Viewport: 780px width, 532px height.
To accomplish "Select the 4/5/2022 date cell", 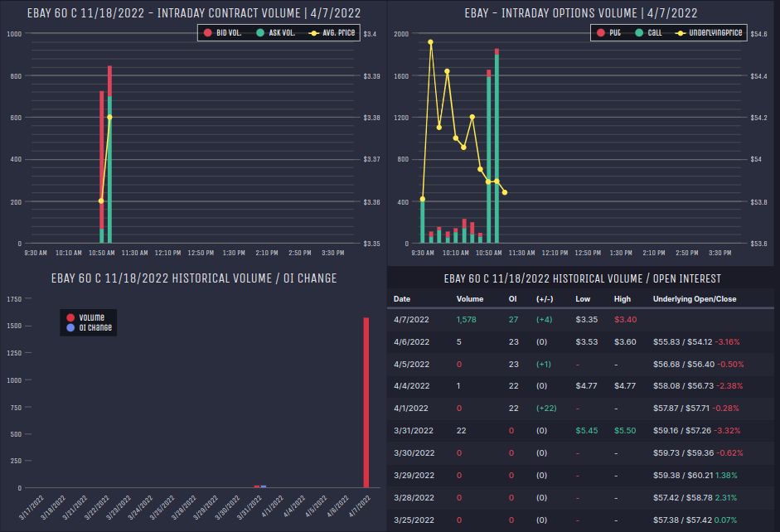I will pyautogui.click(x=411, y=365).
